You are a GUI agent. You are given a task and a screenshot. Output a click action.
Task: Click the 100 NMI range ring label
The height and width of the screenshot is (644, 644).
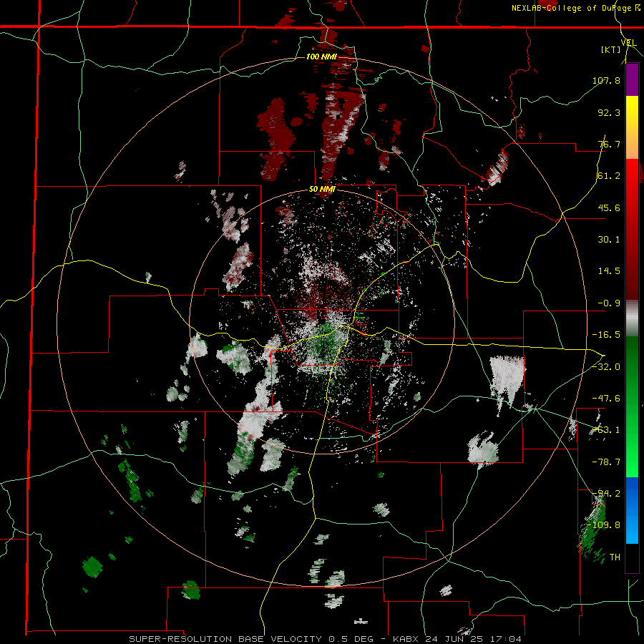click(x=321, y=57)
